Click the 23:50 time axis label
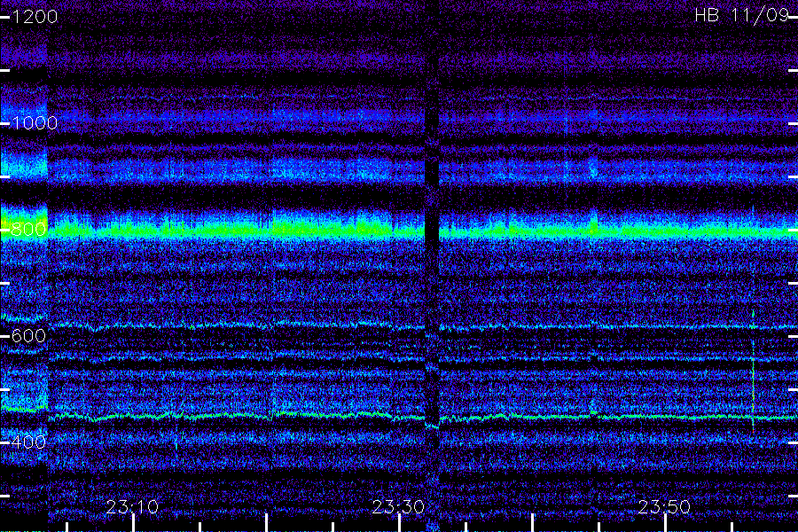The height and width of the screenshot is (532, 798). [664, 506]
